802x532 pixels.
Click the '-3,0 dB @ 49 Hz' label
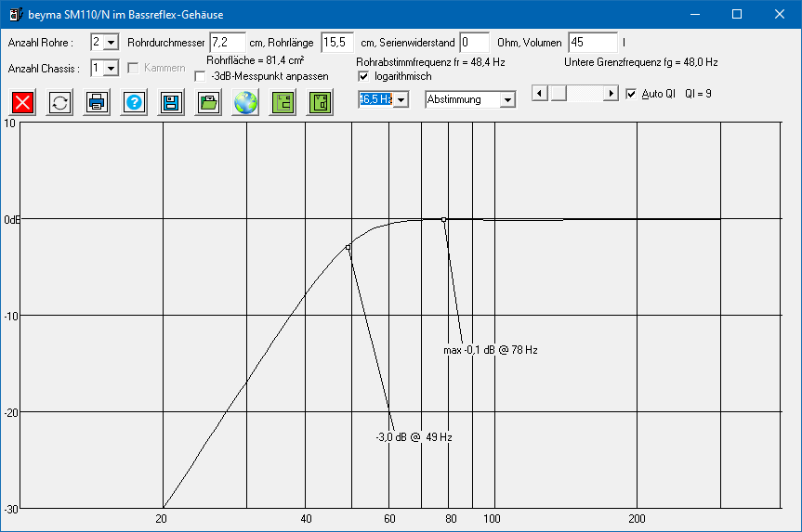[414, 437]
